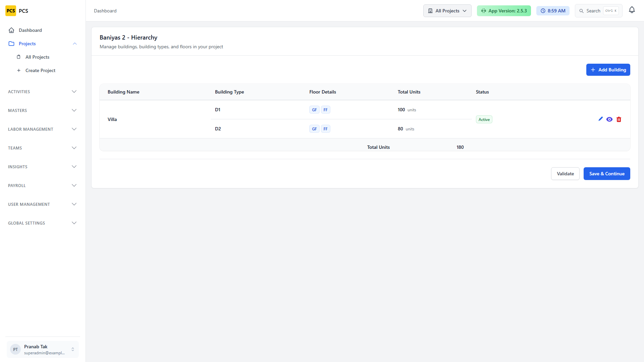This screenshot has width=644, height=362.
Task: Click the Projects folder icon
Action: [11, 44]
